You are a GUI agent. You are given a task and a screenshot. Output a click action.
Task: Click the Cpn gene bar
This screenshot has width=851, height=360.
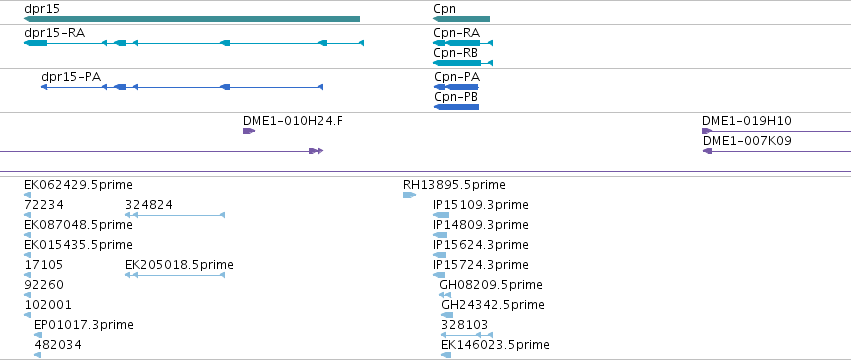click(461, 19)
